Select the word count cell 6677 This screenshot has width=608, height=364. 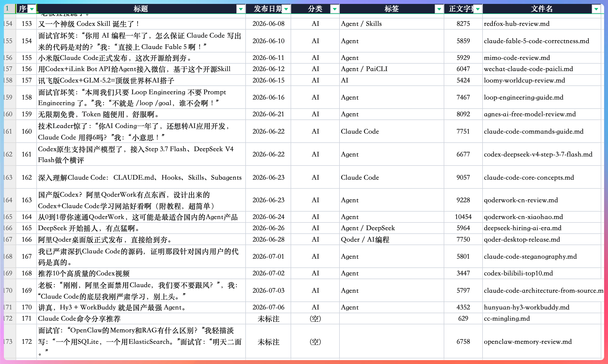463,154
